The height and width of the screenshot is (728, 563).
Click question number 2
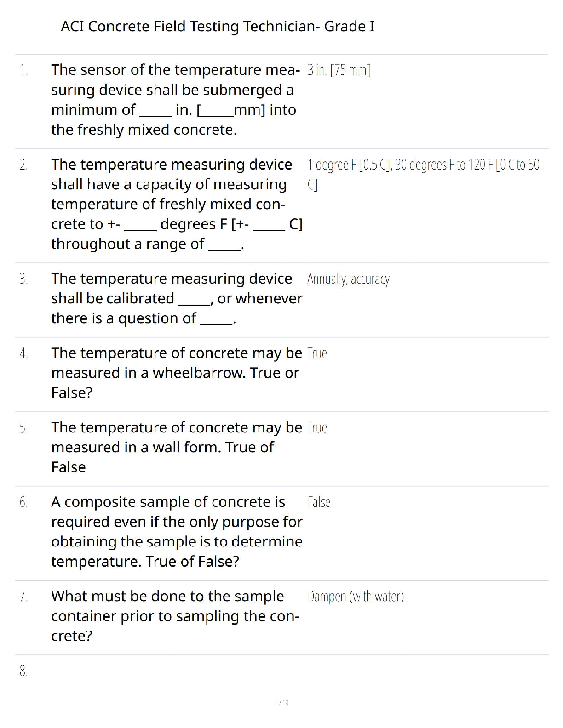[x=24, y=165]
